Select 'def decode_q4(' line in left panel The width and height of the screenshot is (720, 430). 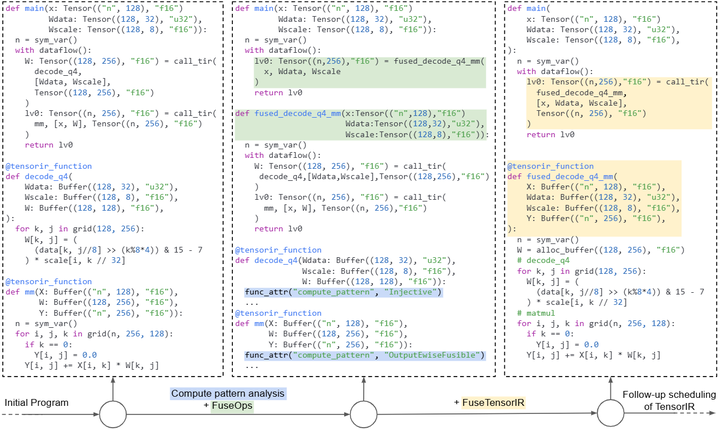(x=39, y=176)
